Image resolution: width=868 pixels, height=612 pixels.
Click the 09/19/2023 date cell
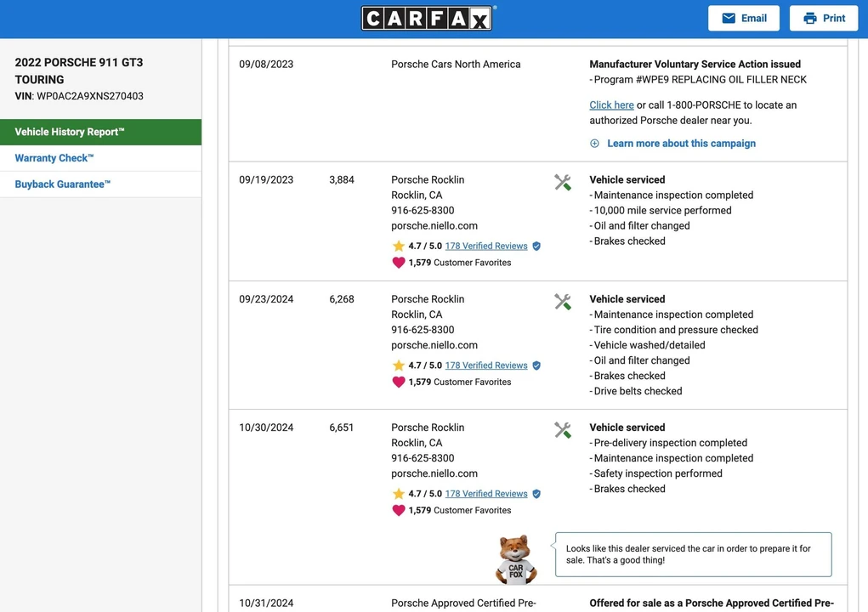(266, 180)
